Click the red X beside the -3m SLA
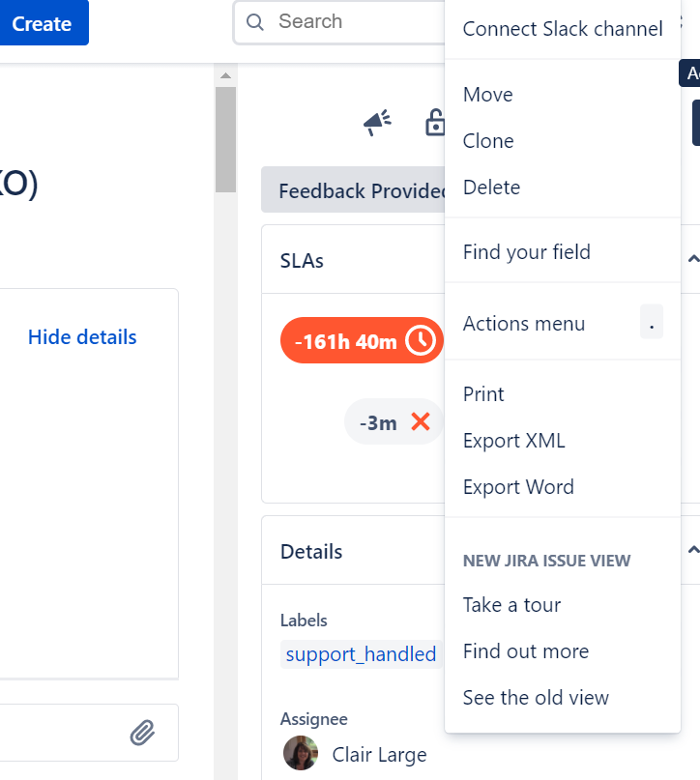 click(421, 422)
